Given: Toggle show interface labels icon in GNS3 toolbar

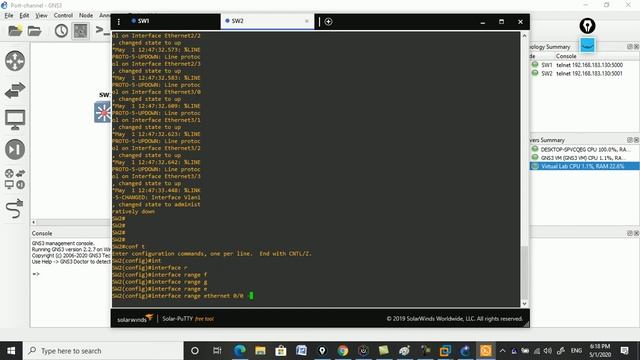Looking at the screenshot, I should coord(80,31).
